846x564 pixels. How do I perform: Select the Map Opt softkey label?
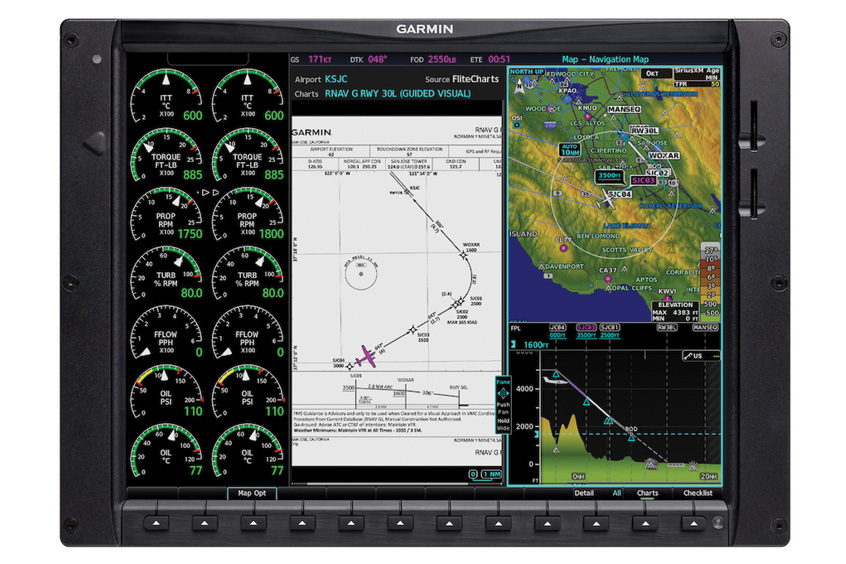pyautogui.click(x=252, y=493)
